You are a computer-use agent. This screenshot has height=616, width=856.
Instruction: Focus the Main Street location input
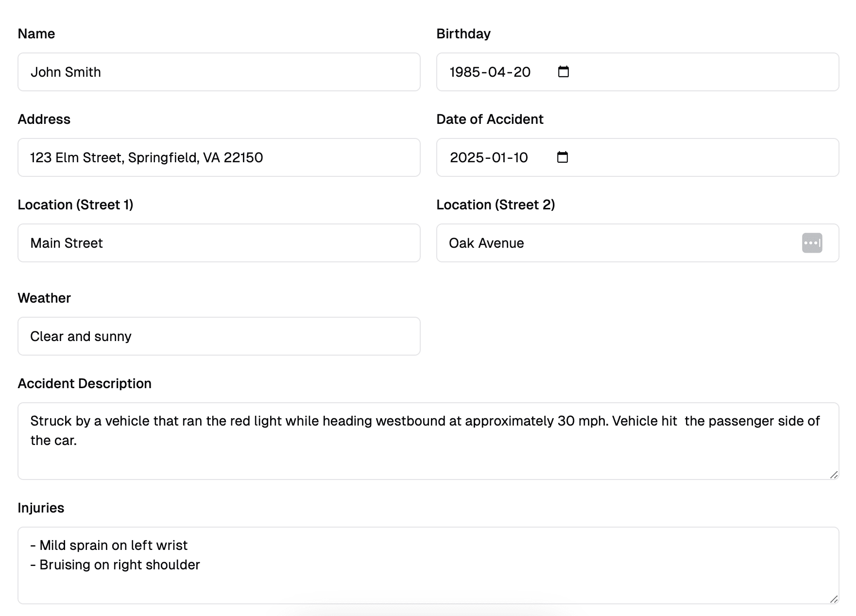pyautogui.click(x=219, y=243)
